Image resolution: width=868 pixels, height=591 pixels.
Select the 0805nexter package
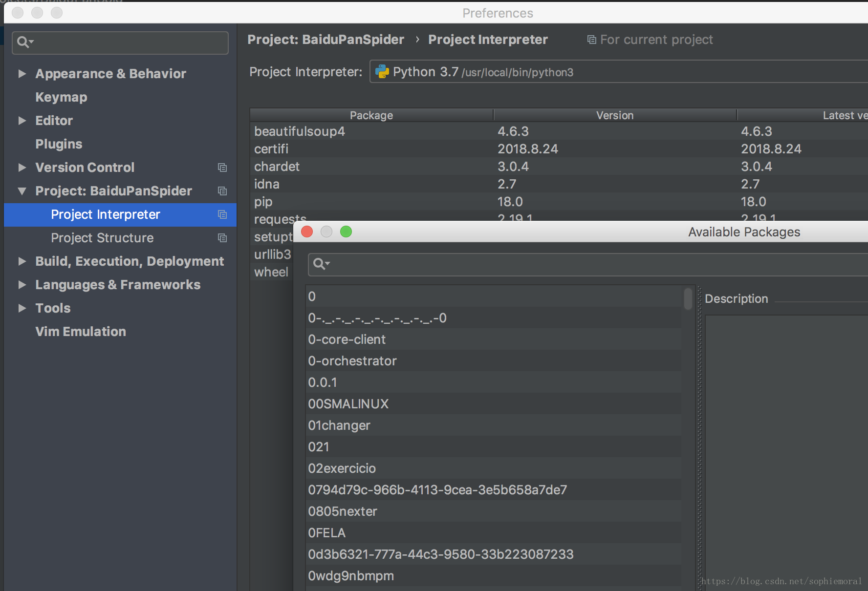click(494, 511)
